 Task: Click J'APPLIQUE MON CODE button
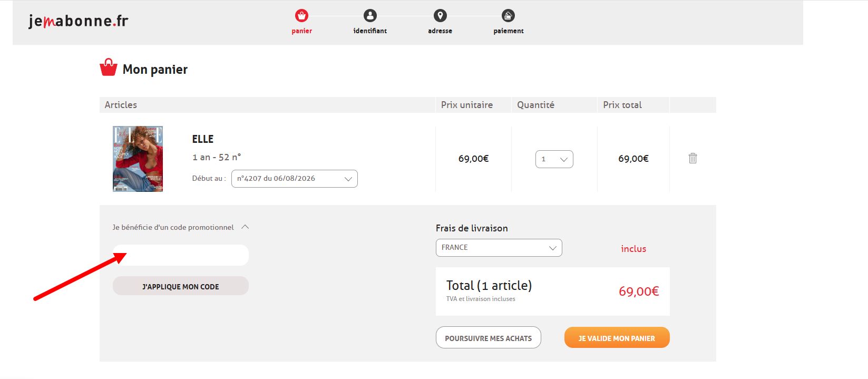pos(180,286)
